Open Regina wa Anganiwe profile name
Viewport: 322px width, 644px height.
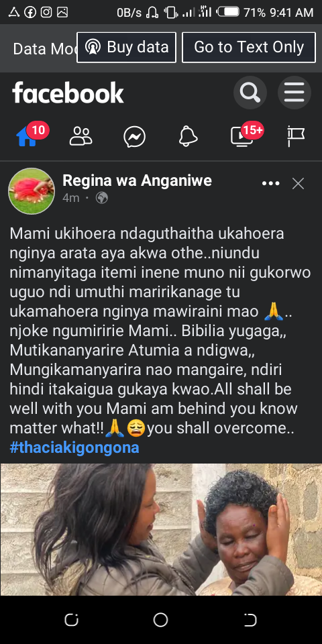coord(137,180)
